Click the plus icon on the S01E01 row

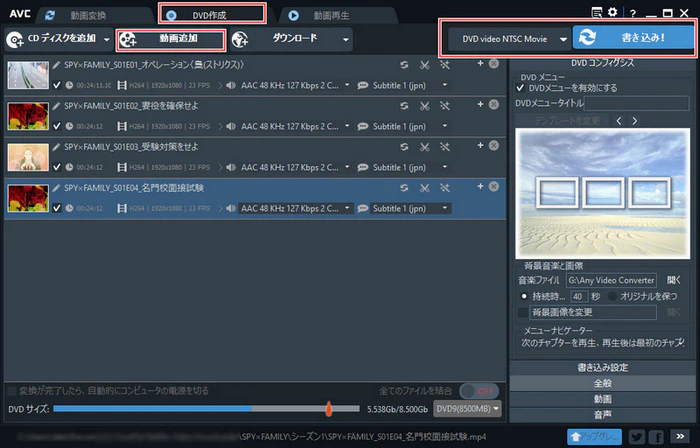pyautogui.click(x=480, y=63)
